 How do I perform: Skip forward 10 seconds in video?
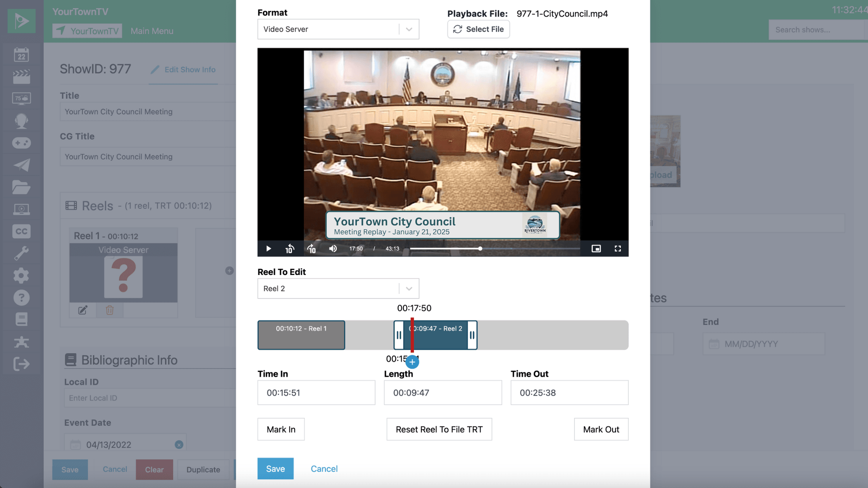click(312, 249)
